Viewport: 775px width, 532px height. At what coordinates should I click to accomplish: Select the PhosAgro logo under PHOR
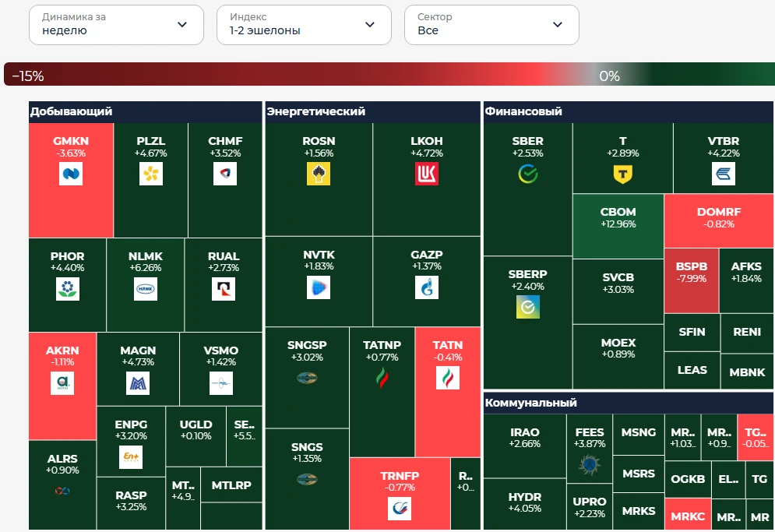click(68, 289)
